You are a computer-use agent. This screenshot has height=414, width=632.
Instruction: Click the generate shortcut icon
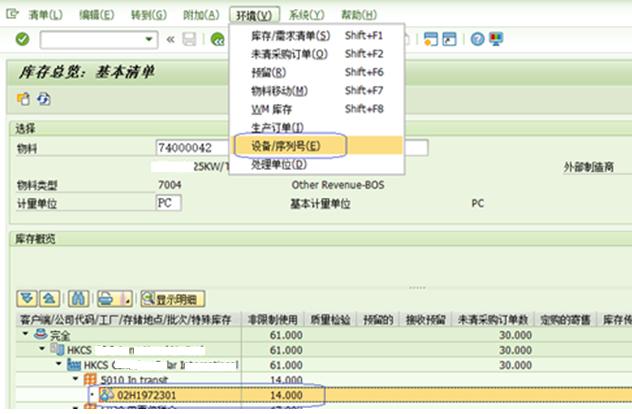click(449, 39)
